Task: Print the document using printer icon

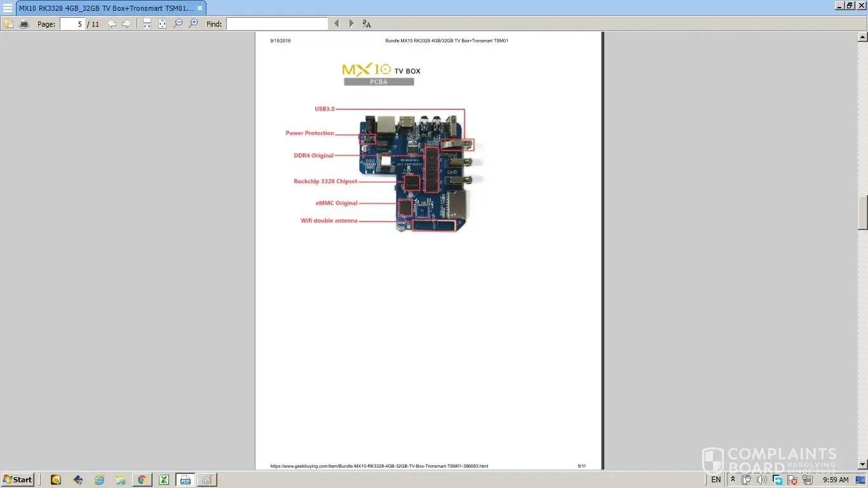Action: coord(24,24)
